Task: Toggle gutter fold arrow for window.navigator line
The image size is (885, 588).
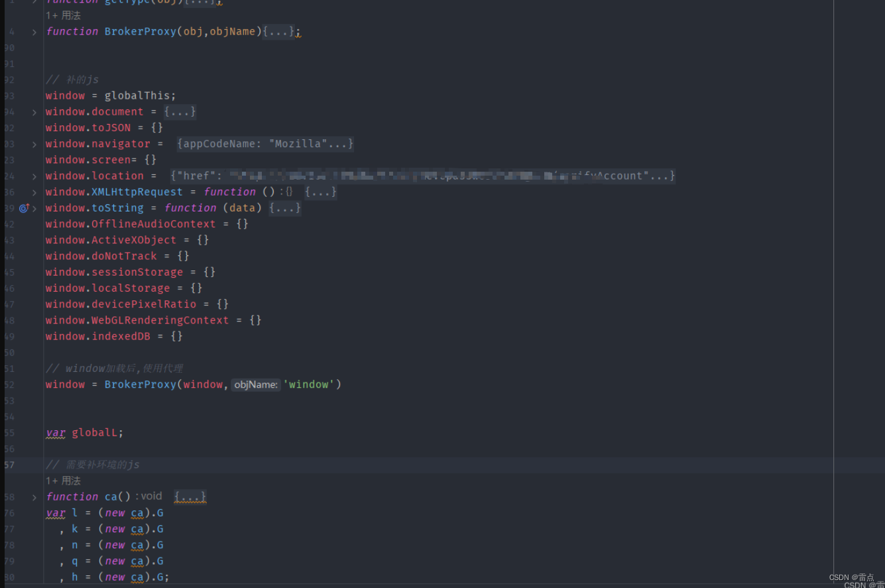Action: 34,144
